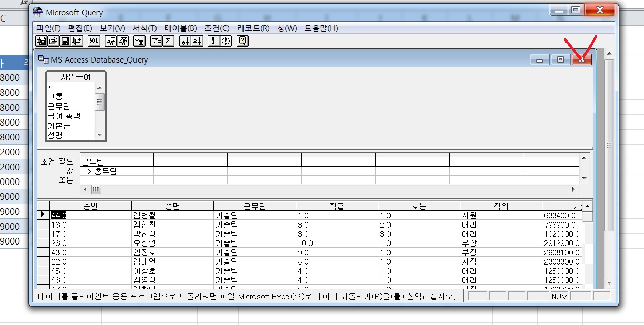Toggle the Show/Hide Tables icon
The height and width of the screenshot is (325, 644).
click(110, 41)
